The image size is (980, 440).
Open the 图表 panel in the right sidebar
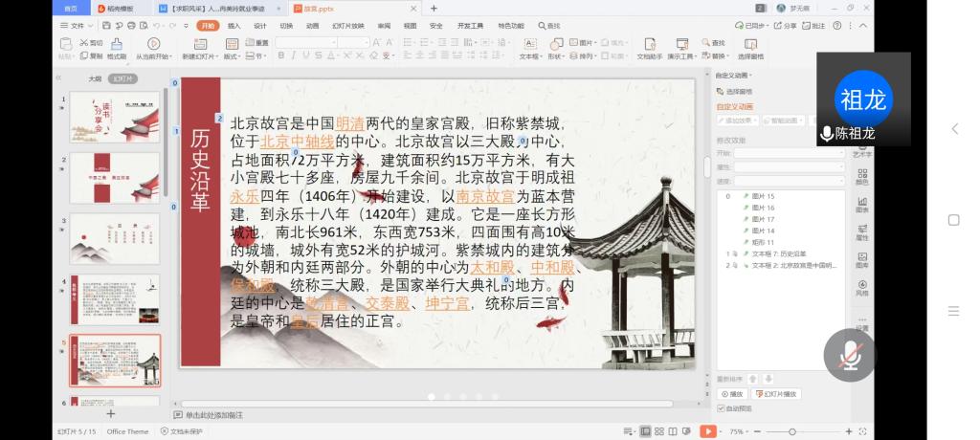[x=862, y=206]
